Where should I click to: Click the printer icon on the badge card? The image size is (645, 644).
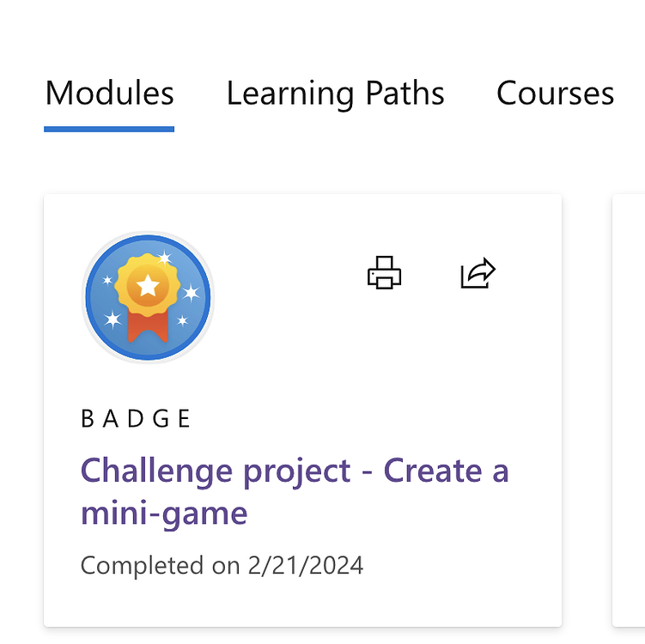tap(384, 273)
